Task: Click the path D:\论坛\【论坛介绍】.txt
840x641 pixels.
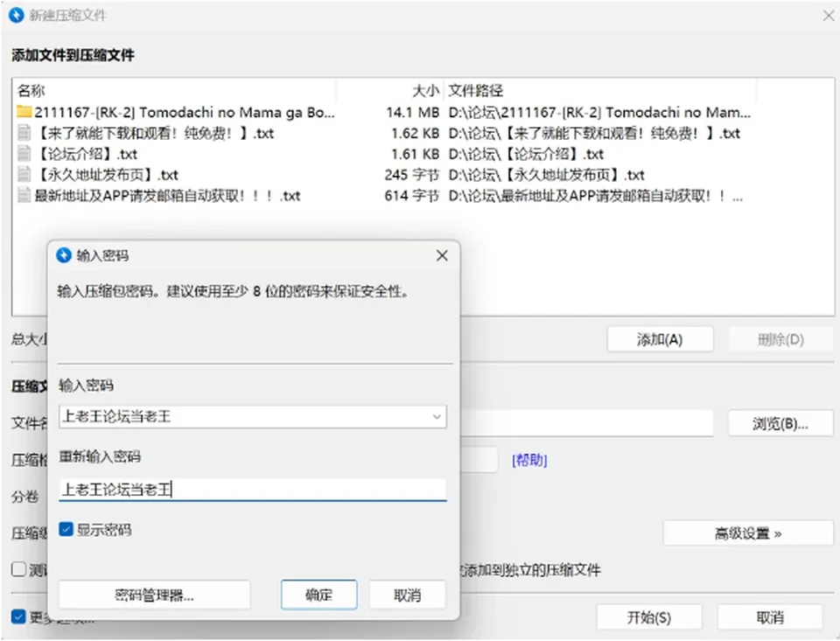Action: click(x=526, y=154)
